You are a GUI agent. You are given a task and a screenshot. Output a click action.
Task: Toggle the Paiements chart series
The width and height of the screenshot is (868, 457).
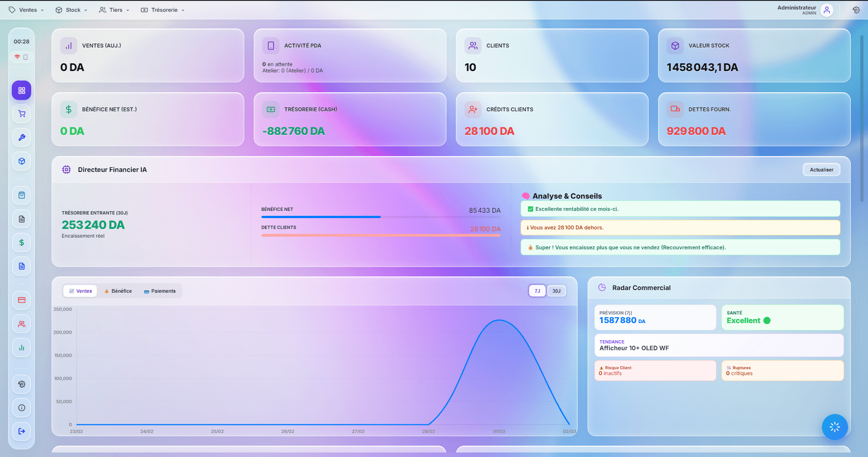160,291
